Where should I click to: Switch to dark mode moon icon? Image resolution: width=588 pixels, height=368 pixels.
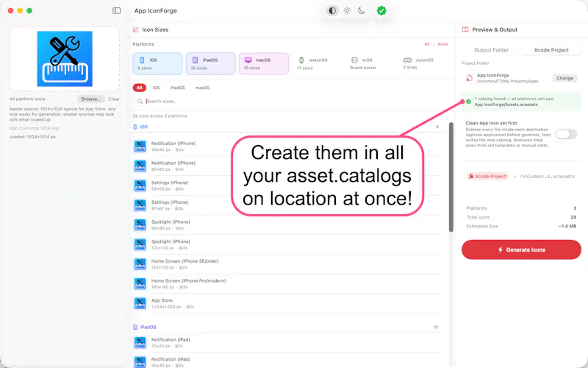click(x=362, y=10)
